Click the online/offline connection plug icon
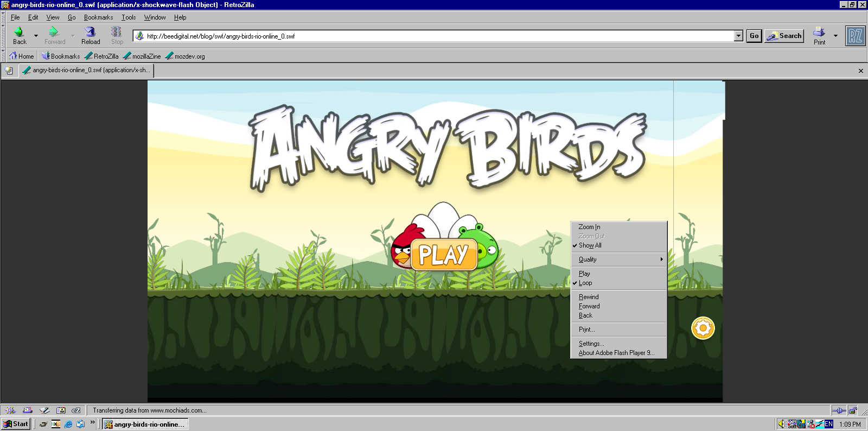 tap(839, 410)
